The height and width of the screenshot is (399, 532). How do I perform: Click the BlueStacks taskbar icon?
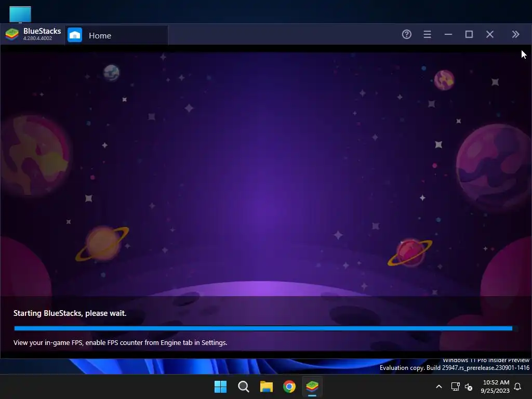(x=312, y=387)
